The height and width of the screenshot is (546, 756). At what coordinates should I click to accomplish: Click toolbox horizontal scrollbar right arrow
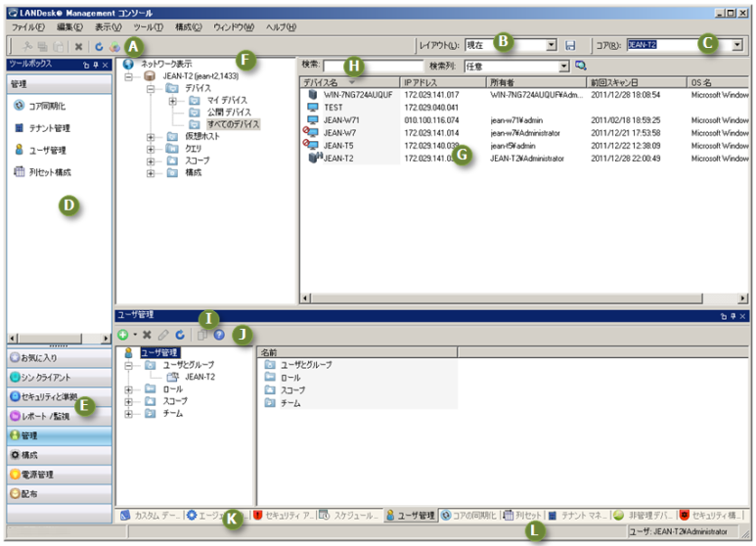[106, 339]
